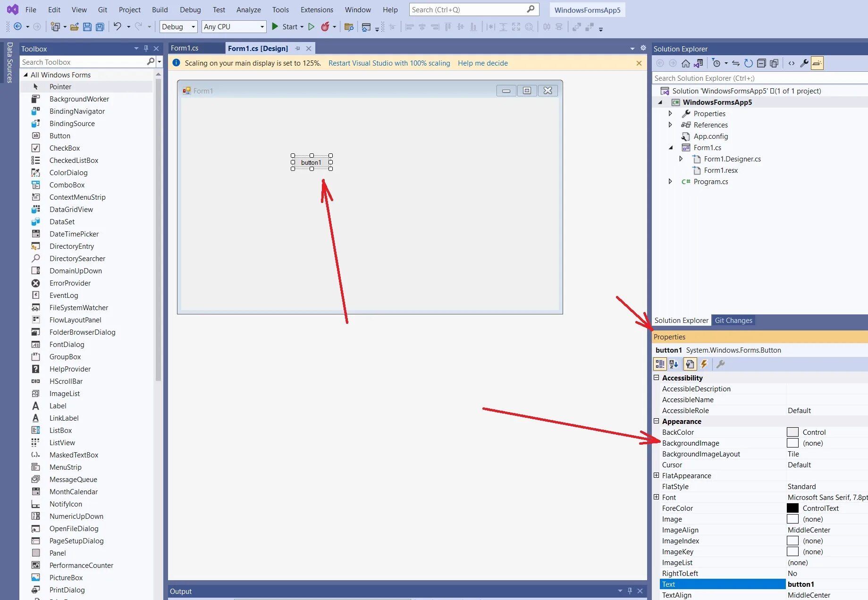Open the Any CPU platform dropdown
Screen dimensions: 868x600
pos(234,27)
